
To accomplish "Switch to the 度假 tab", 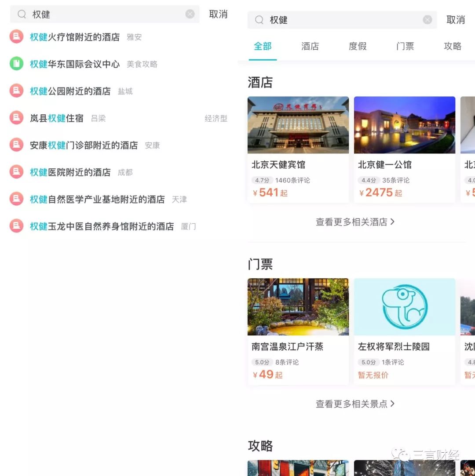I will pos(358,46).
